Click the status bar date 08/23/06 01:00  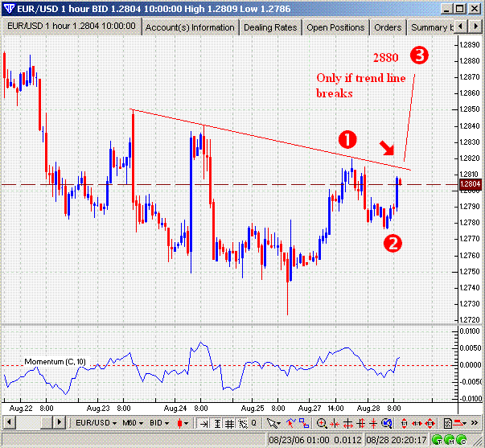pos(298,439)
